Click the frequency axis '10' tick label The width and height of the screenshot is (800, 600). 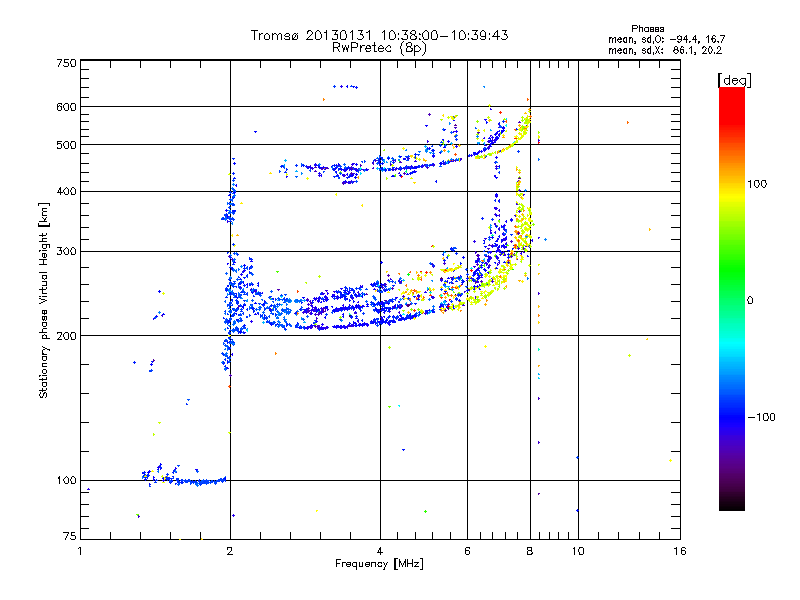(x=578, y=551)
